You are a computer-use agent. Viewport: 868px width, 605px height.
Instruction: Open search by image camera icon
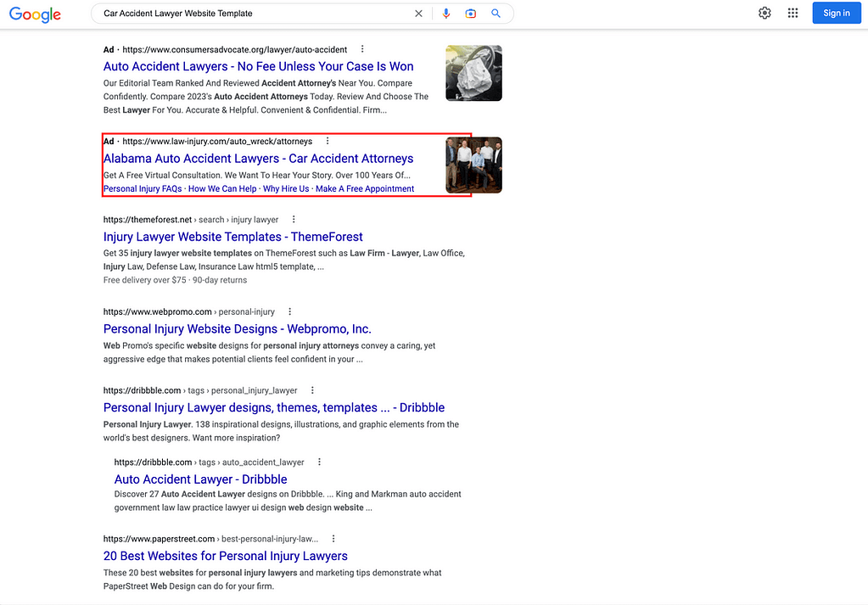pyautogui.click(x=471, y=14)
